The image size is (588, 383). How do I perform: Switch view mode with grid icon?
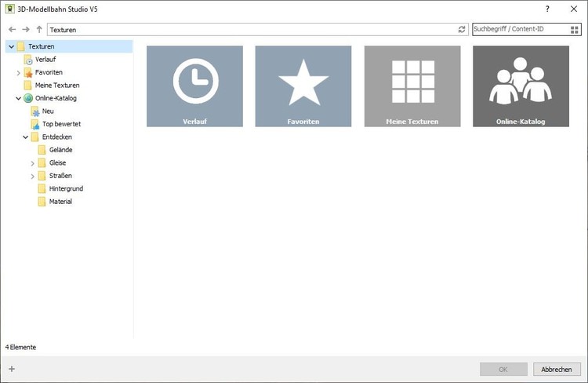point(574,30)
